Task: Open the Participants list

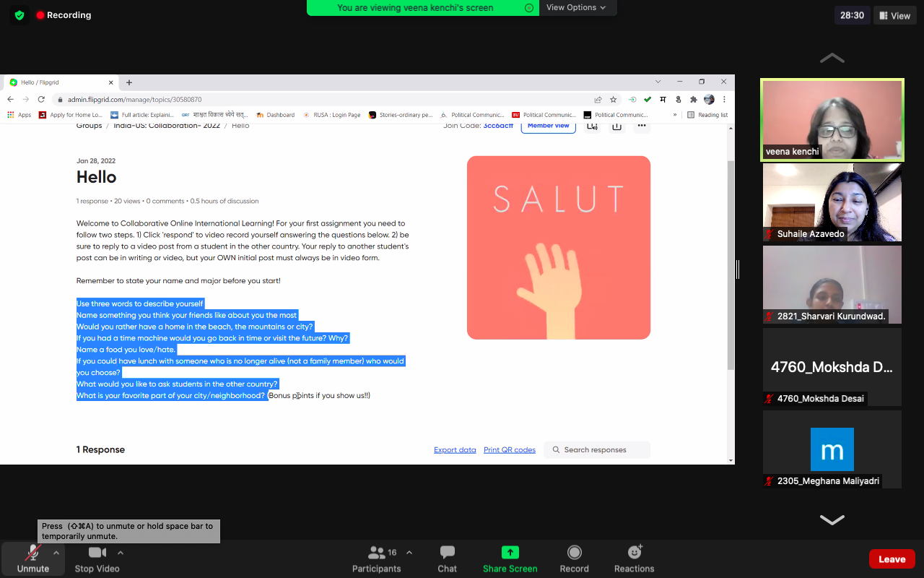Action: (377, 553)
